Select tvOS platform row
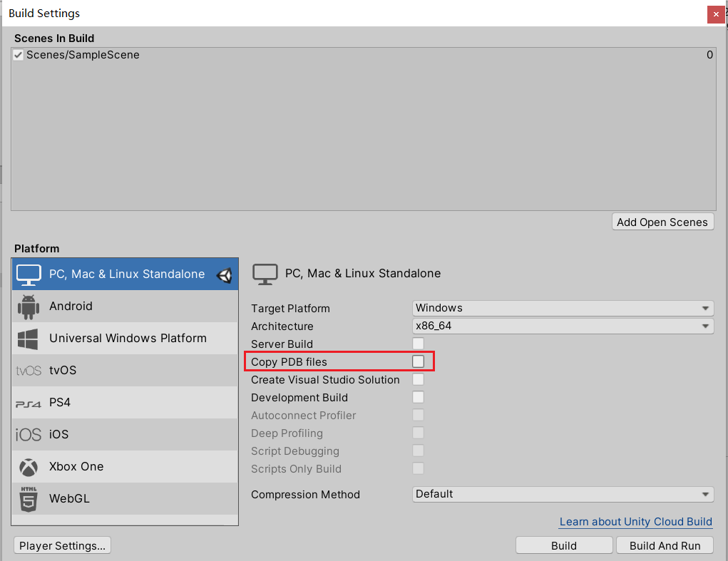 click(125, 370)
